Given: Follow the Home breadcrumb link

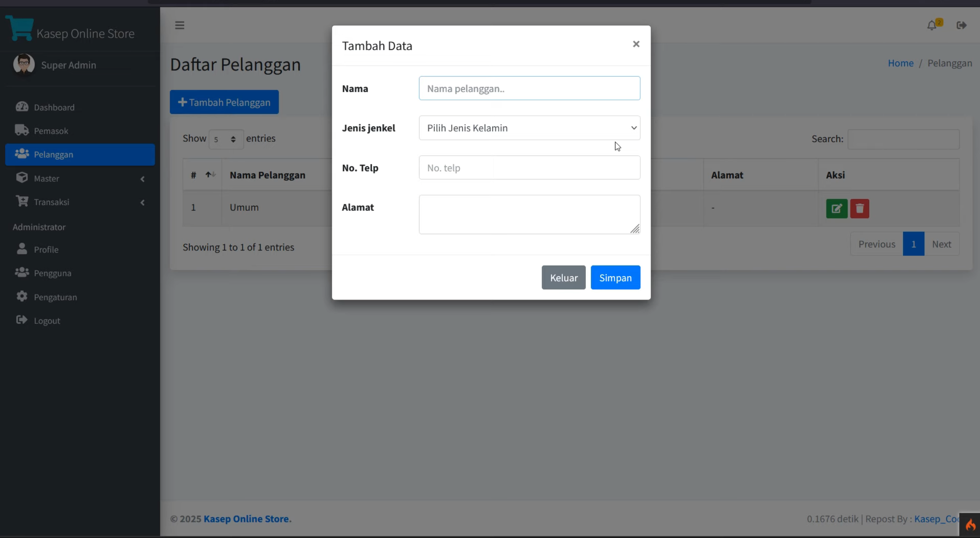Looking at the screenshot, I should 901,63.
